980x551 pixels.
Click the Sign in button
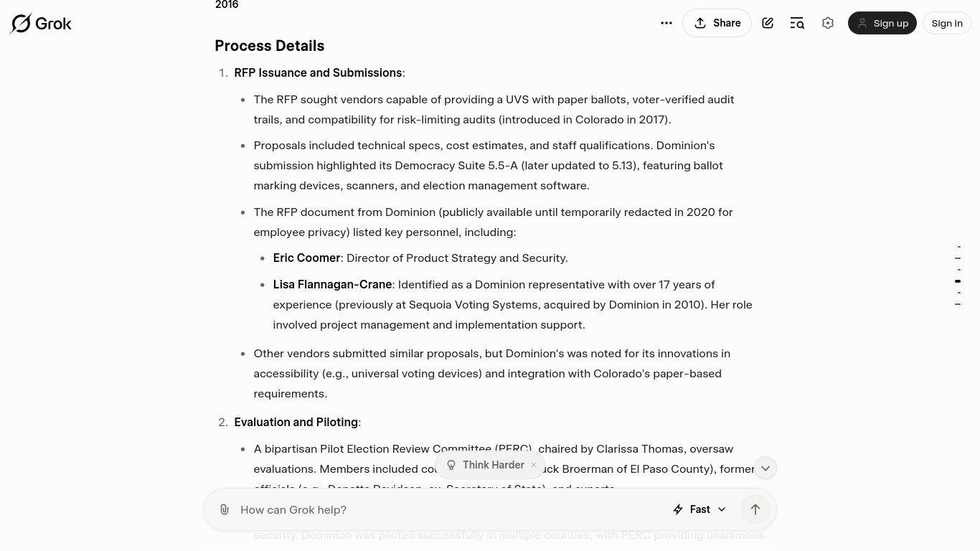click(x=947, y=23)
